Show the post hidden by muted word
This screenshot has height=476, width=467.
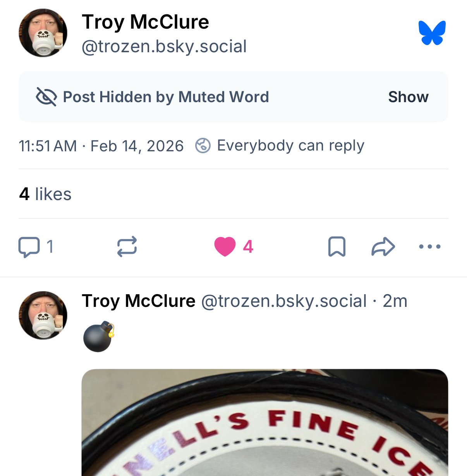[x=408, y=97]
